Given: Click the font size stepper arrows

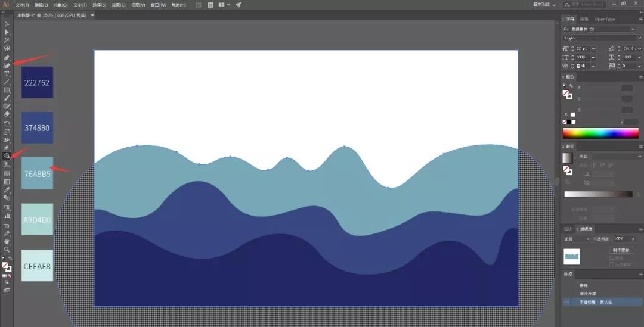Looking at the screenshot, I should pyautogui.click(x=572, y=49).
